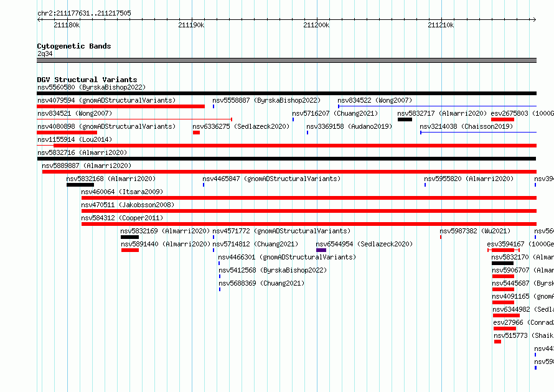Click the purple bar of nsv6544954
Screen dimensions: 554x392
point(321,250)
